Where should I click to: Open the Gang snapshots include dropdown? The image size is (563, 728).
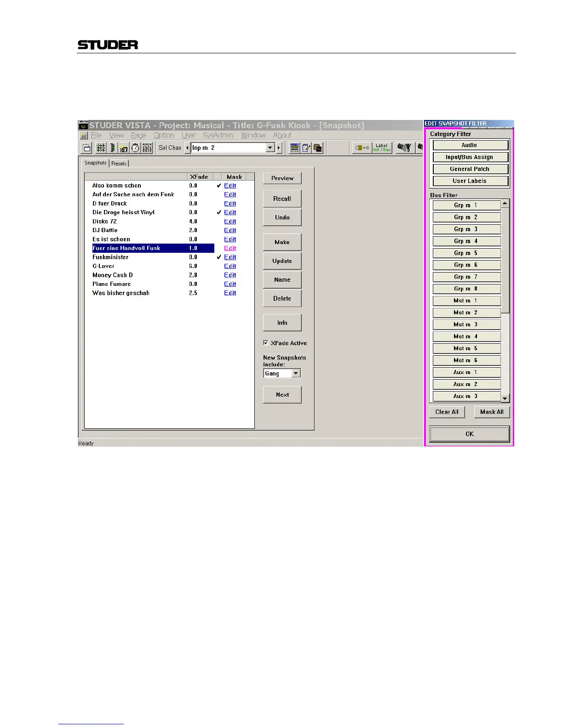[296, 374]
